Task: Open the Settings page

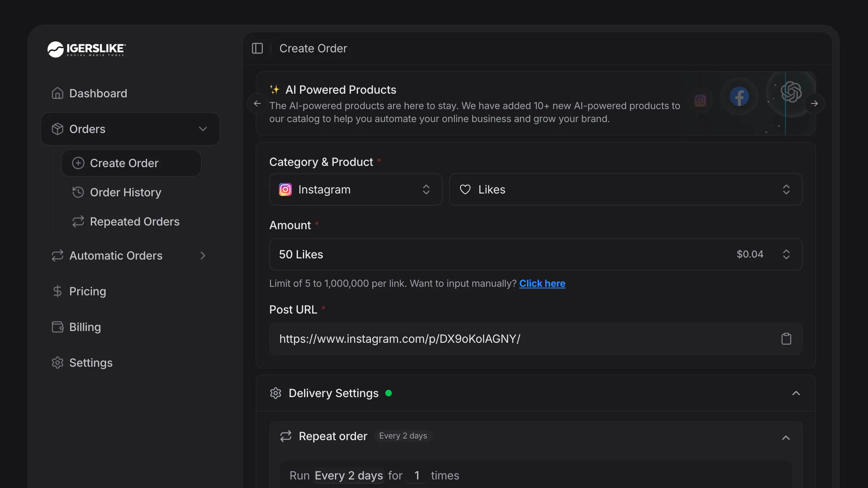Action: [x=130, y=363]
